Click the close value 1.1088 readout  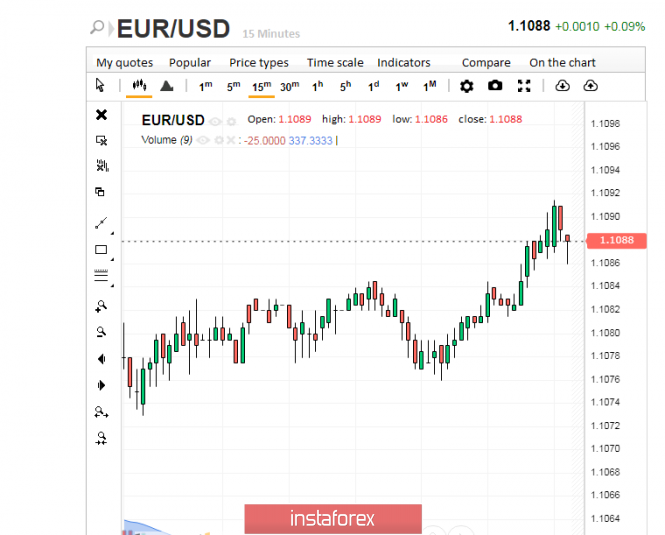click(x=506, y=119)
